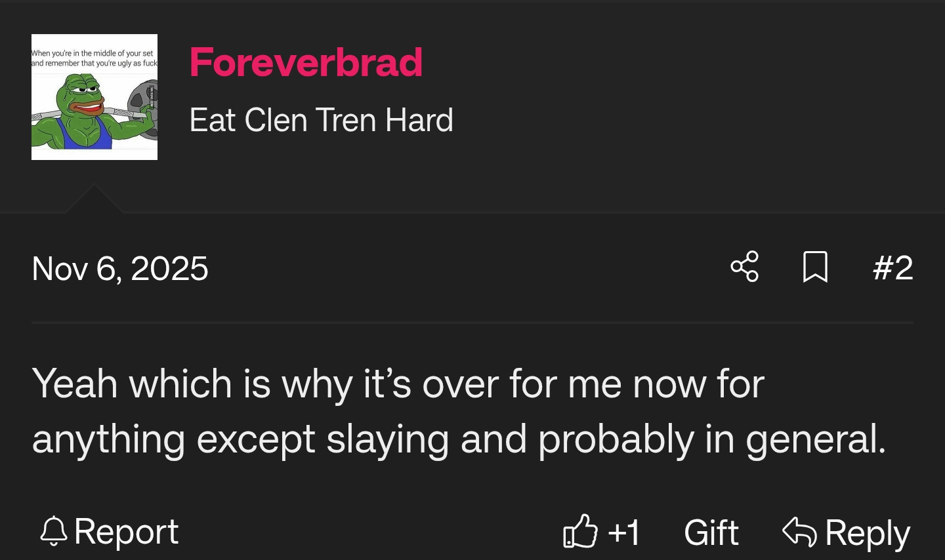
Task: Click the triangular pointer below the avatar
Action: [94, 199]
